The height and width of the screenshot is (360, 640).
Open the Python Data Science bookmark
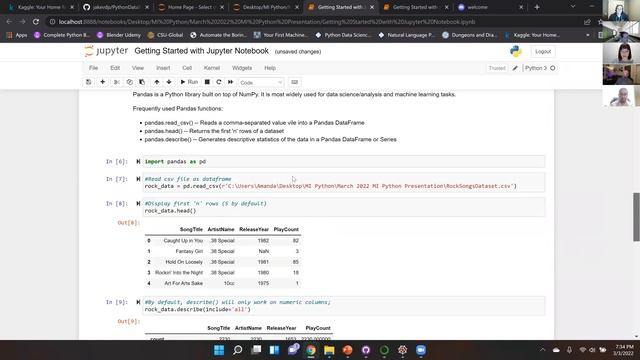tap(343, 35)
